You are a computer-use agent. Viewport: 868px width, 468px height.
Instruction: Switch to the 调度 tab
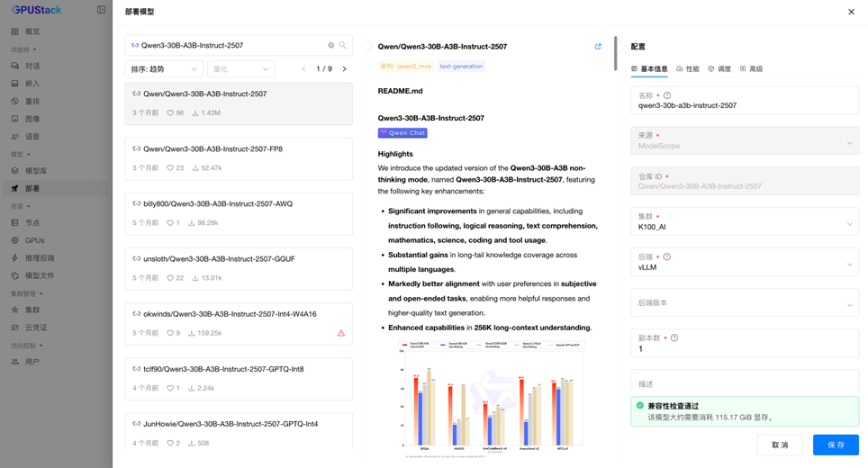[719, 69]
